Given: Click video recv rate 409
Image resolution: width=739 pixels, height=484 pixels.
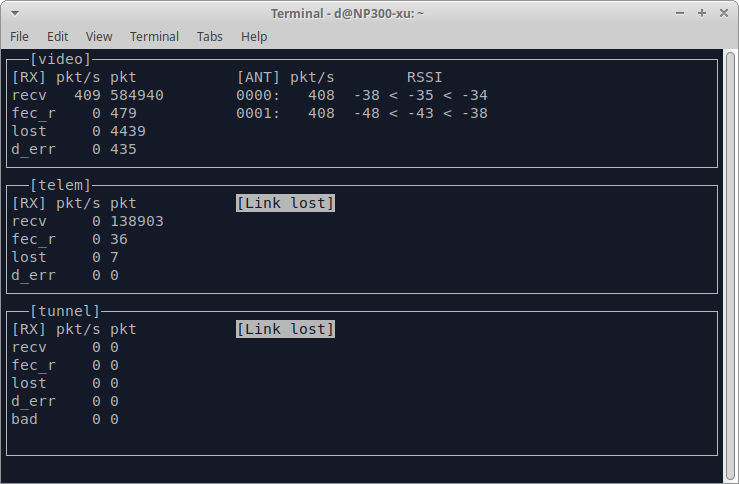Looking at the screenshot, I should coord(87,95).
